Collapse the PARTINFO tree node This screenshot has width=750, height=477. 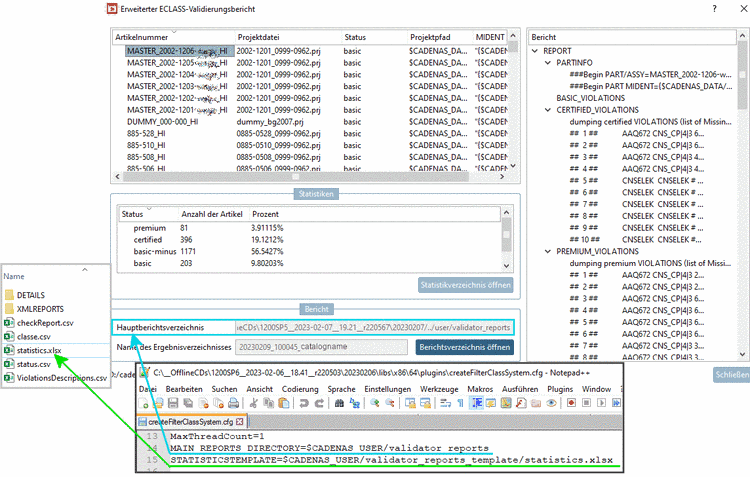coord(548,62)
